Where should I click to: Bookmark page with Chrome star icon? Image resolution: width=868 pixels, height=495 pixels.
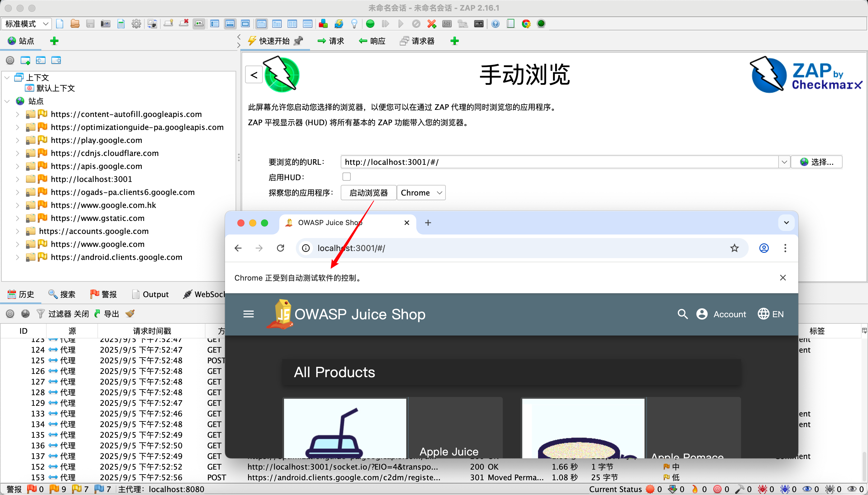[x=735, y=248]
